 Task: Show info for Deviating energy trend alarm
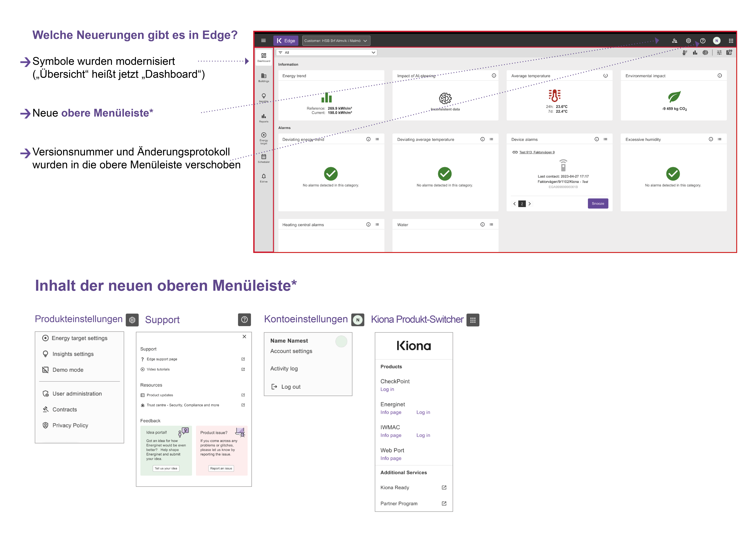[368, 139]
